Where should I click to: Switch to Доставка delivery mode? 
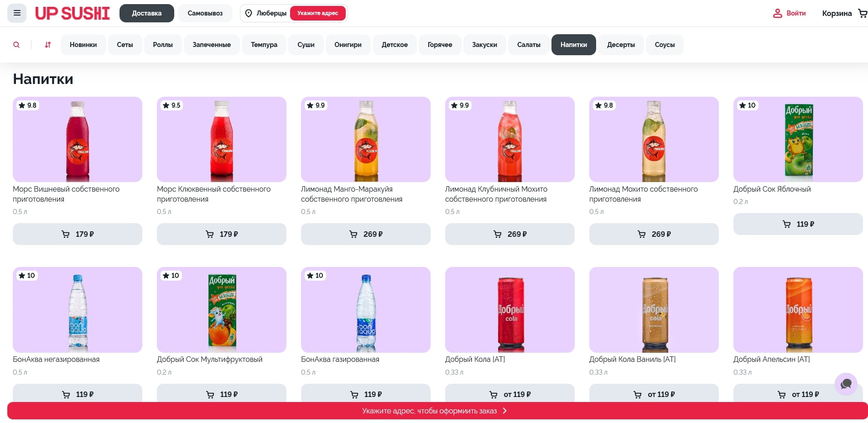pyautogui.click(x=146, y=13)
